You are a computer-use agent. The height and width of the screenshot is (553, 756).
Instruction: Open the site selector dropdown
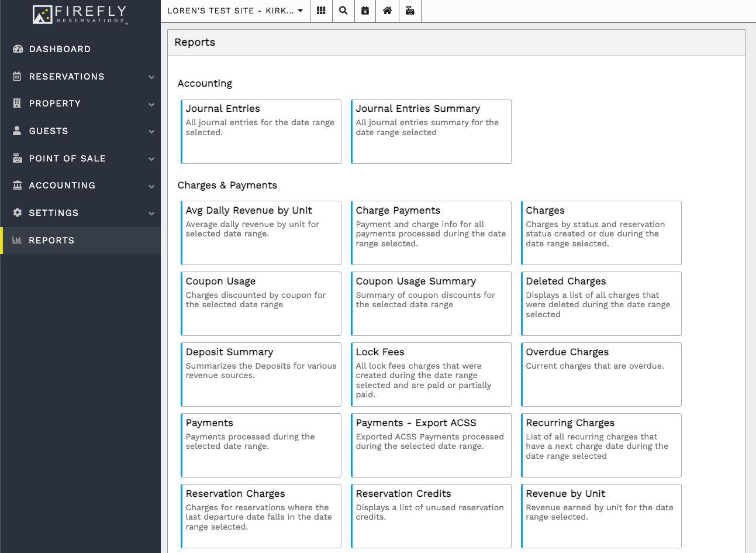(235, 11)
